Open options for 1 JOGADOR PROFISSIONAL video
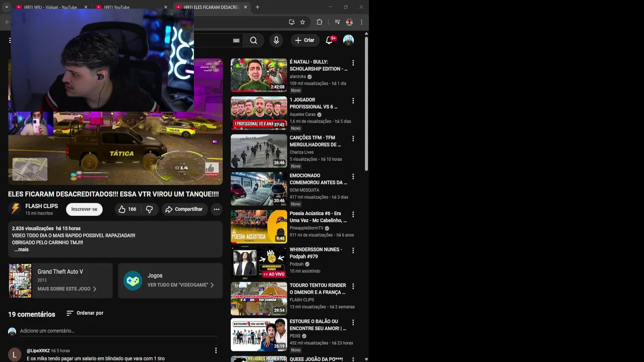This screenshot has height=362, width=644. [353, 101]
